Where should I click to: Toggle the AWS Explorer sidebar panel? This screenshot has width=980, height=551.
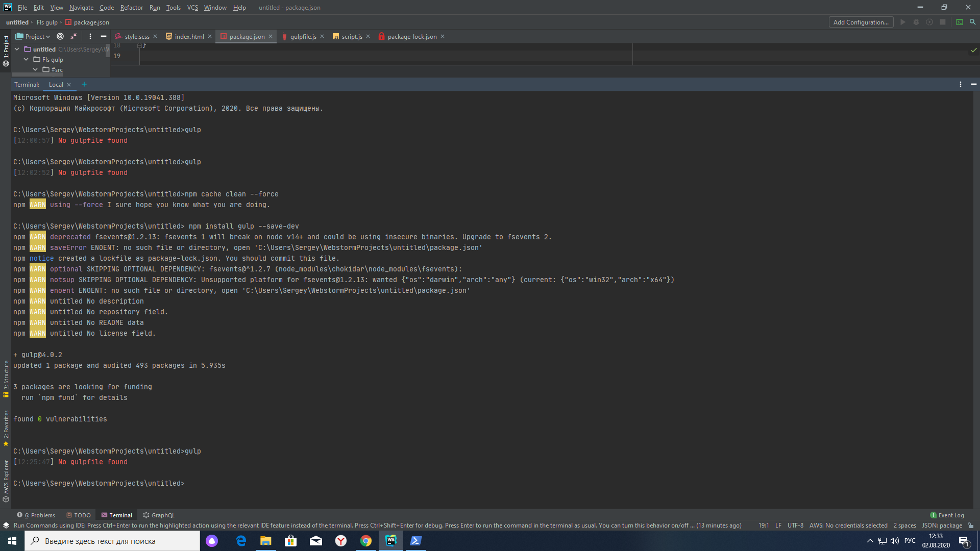6,481
